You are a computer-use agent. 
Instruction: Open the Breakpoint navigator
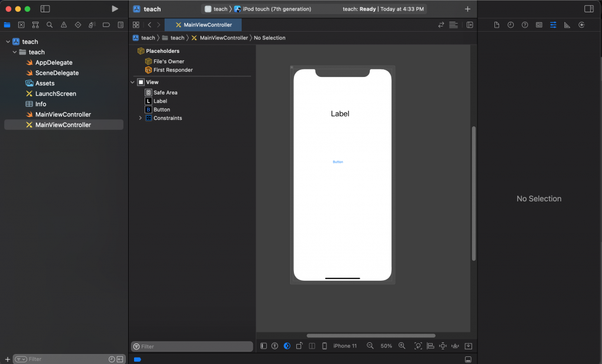click(106, 25)
